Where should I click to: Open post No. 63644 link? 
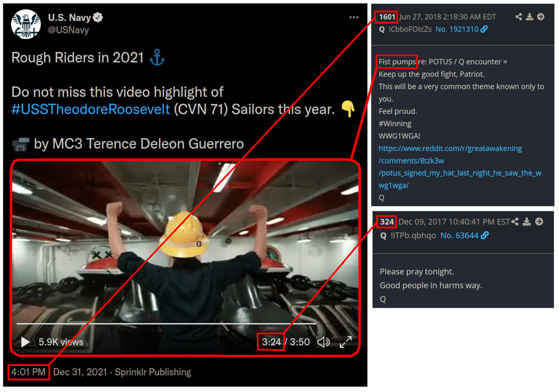464,235
